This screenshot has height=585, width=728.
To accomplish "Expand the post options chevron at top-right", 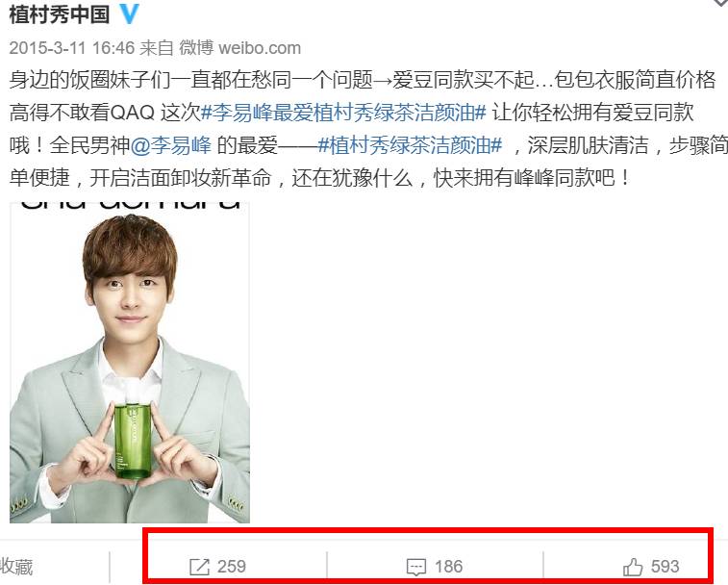I will pos(719,3).
